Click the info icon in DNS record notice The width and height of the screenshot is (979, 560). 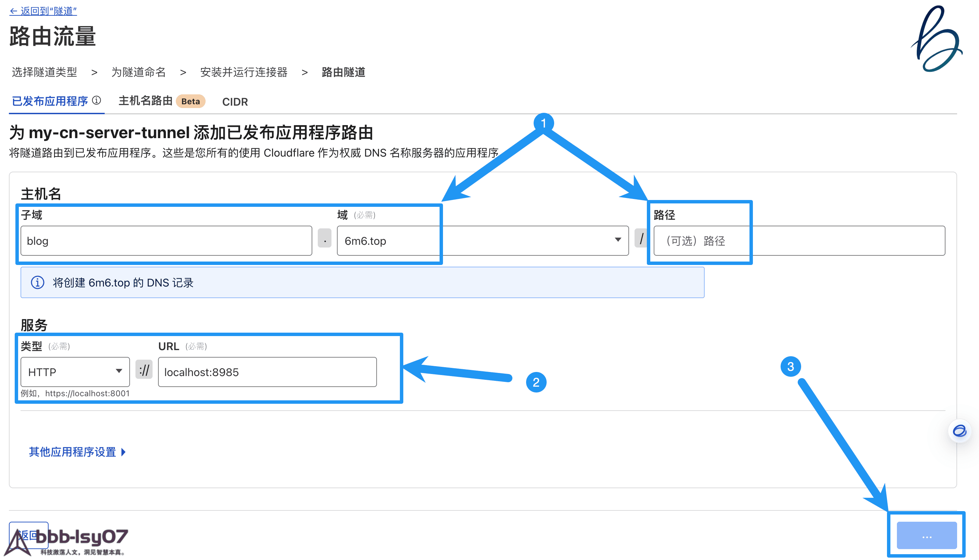click(x=37, y=283)
